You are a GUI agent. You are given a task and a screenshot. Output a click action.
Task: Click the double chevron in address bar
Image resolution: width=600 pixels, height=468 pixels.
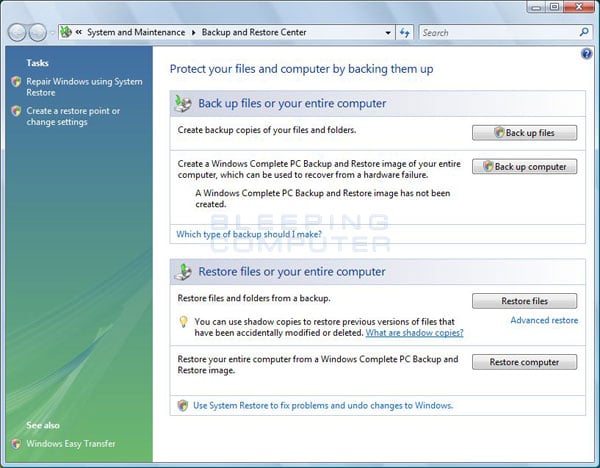point(78,32)
